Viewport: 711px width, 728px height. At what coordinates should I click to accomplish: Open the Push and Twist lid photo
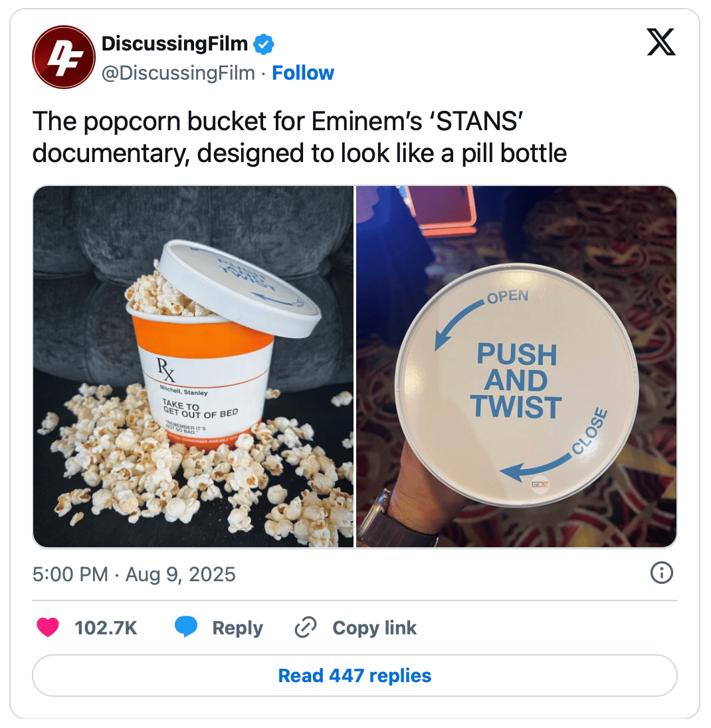click(x=516, y=366)
